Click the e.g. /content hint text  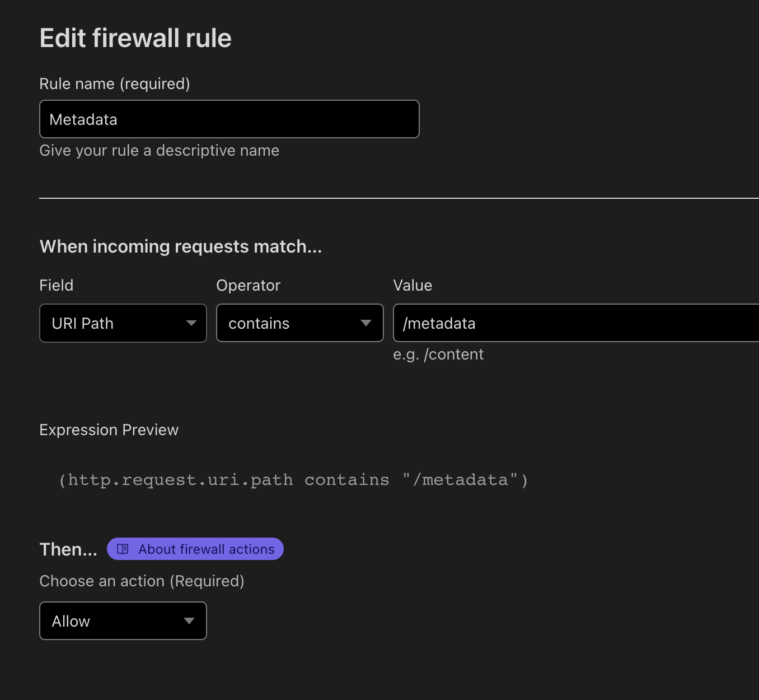(x=438, y=354)
